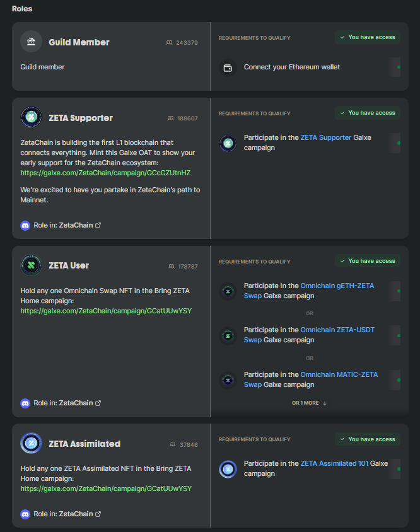The width and height of the screenshot is (420, 532).
Task: Click the wallet icon beside Connect your Ethereum wallet
Action: click(228, 68)
